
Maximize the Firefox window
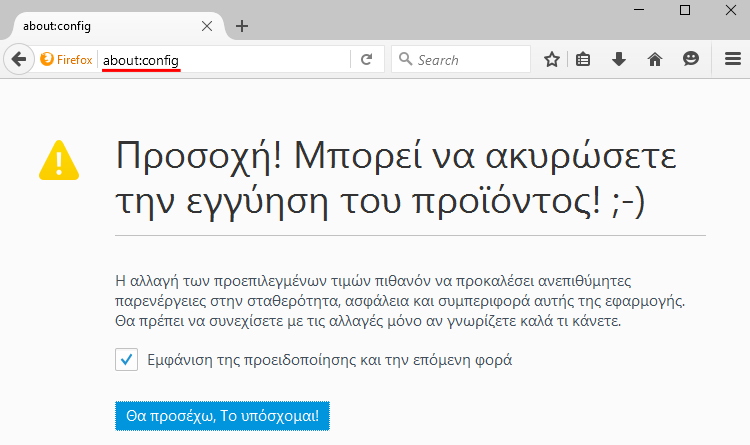[685, 10]
